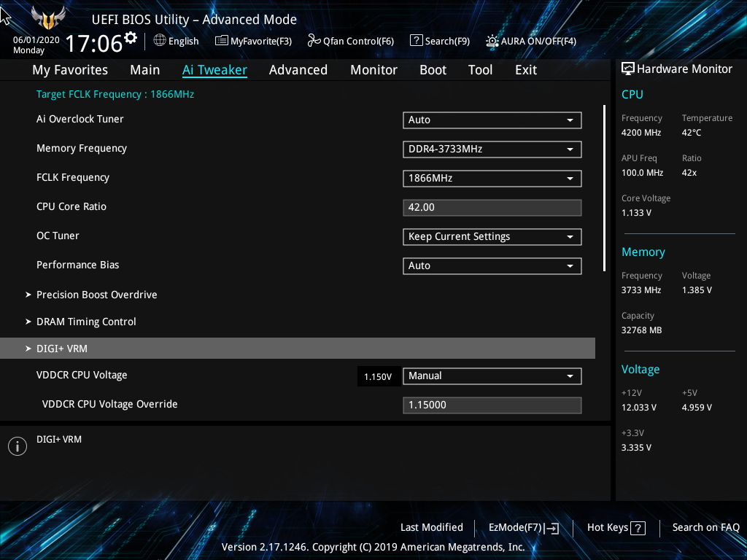
Task: Click +3.3V 3.335 V reading
Action: click(x=636, y=448)
